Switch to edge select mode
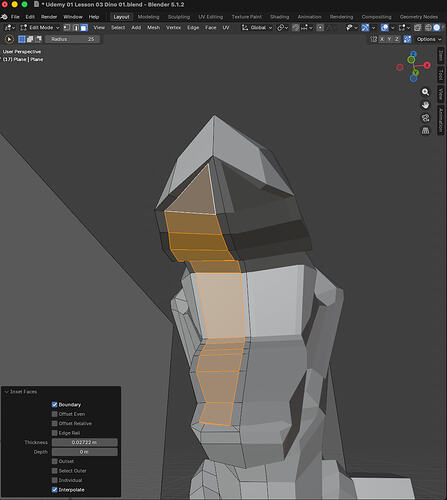The height and width of the screenshot is (500, 447). click(75, 28)
